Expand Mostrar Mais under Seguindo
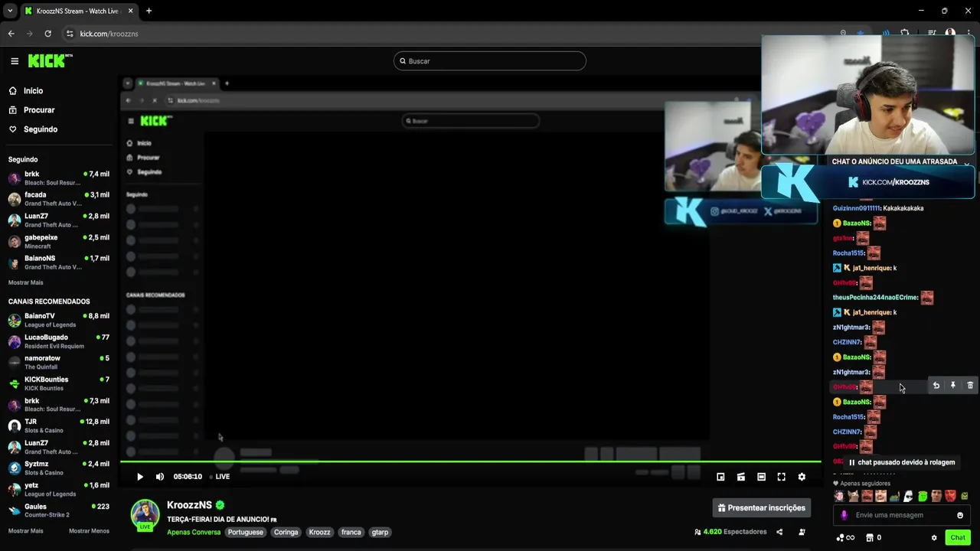Viewport: 980px width, 551px height. [x=25, y=282]
